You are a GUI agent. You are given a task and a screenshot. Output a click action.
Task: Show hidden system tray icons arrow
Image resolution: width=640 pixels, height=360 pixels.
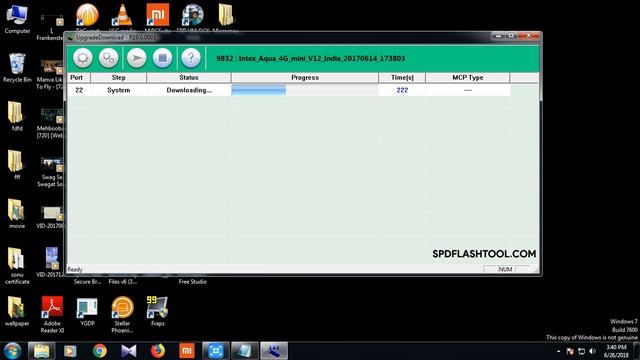[558, 351]
